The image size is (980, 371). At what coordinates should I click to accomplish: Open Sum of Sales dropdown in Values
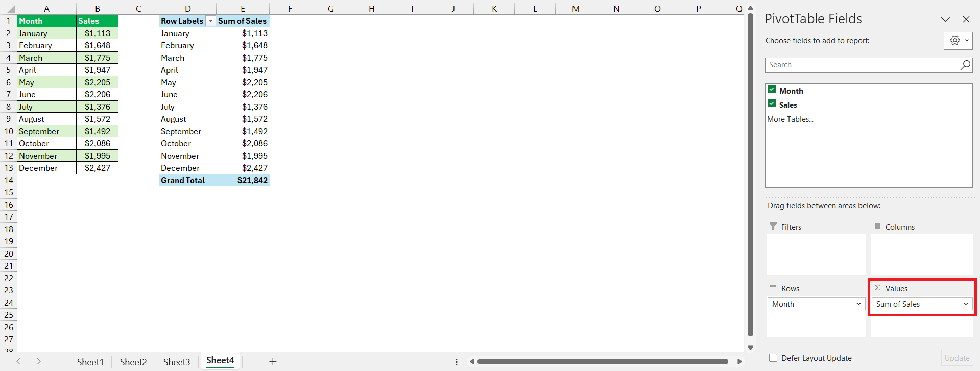click(966, 304)
